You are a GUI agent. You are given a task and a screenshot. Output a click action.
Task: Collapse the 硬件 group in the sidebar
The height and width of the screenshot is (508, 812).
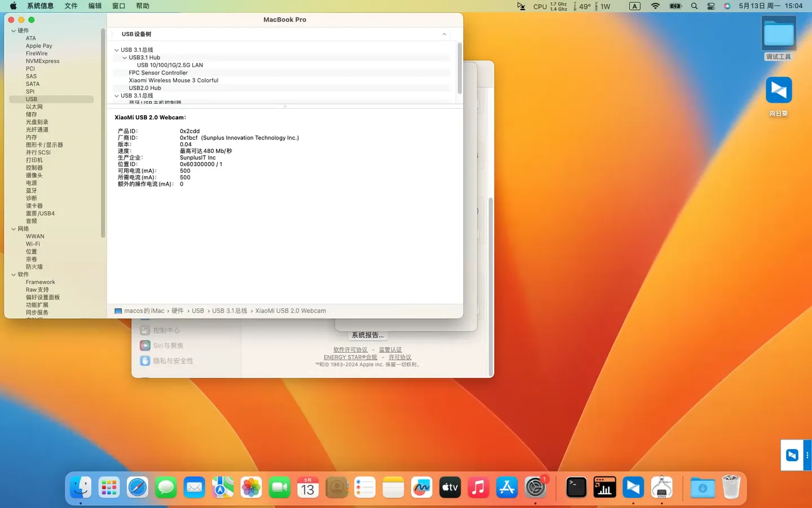click(13, 30)
